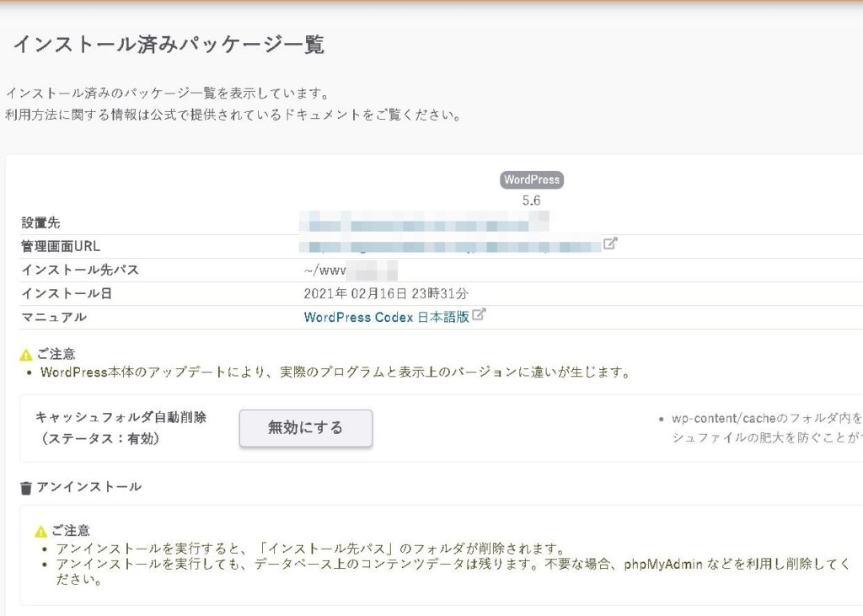Click warning icon above the WordPress update notice

(26, 355)
